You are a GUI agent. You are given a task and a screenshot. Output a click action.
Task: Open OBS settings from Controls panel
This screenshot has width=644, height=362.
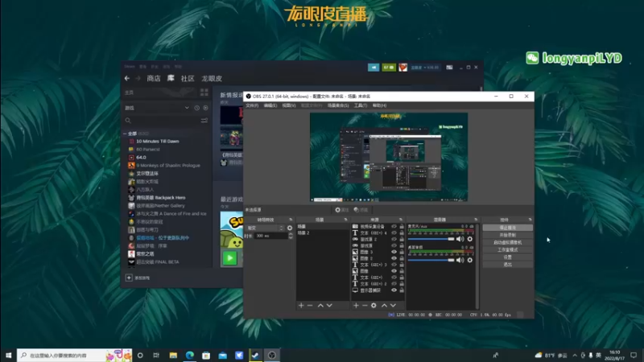508,257
